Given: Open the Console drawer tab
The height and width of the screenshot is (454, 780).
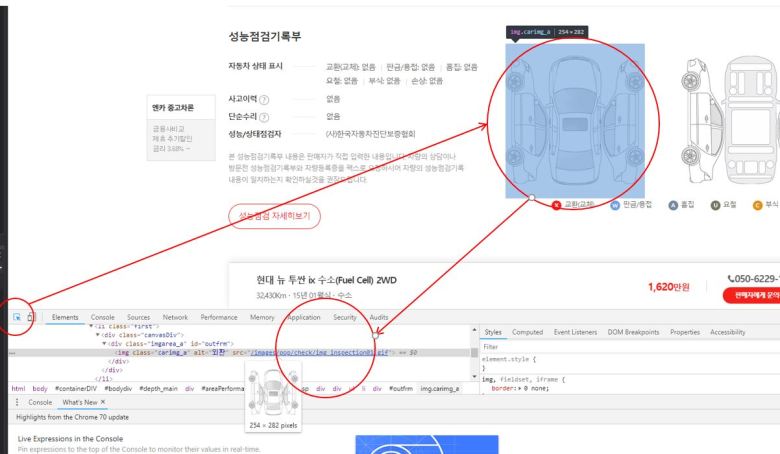Looking at the screenshot, I should pos(40,401).
